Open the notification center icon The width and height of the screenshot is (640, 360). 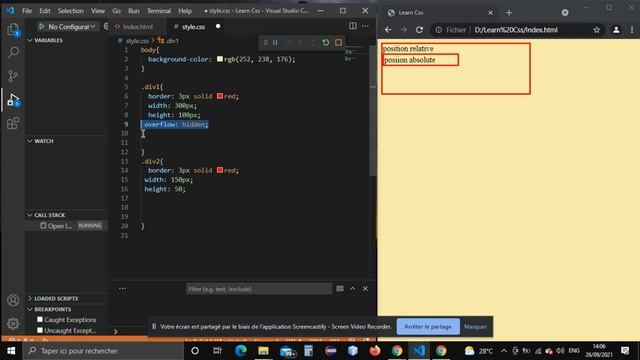(x=625, y=351)
